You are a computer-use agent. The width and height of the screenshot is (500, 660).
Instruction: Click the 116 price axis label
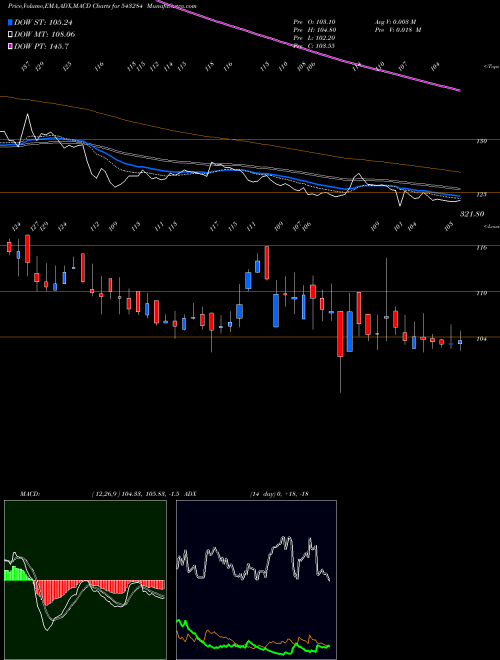(482, 248)
